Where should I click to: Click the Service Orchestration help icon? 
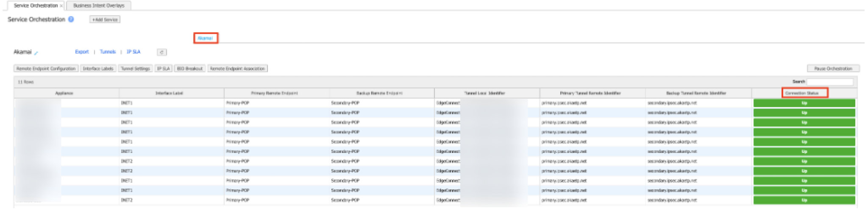click(71, 20)
